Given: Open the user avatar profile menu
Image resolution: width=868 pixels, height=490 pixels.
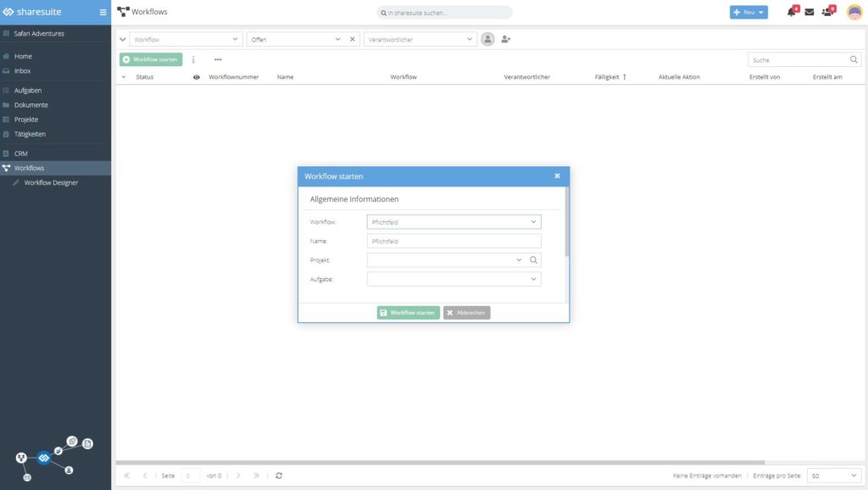Looking at the screenshot, I should coord(854,12).
